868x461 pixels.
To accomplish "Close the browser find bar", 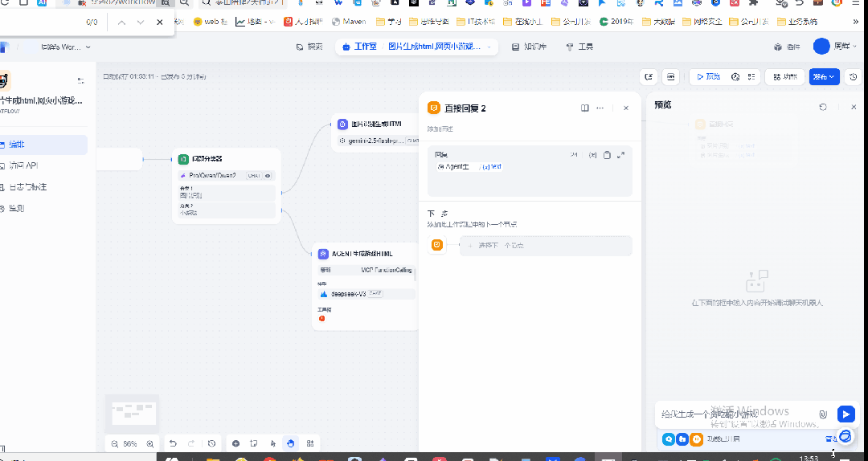I will pyautogui.click(x=159, y=22).
